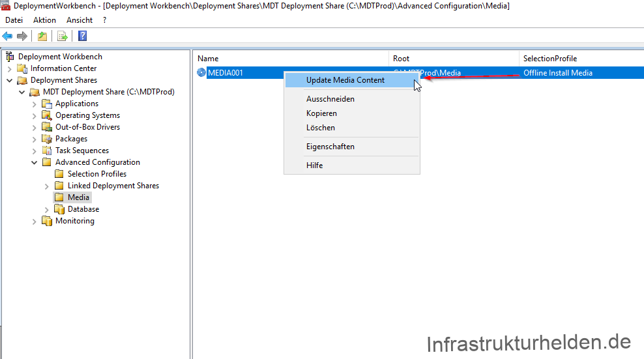Click the Task Sequences node icon
The height and width of the screenshot is (359, 644).
[47, 151]
